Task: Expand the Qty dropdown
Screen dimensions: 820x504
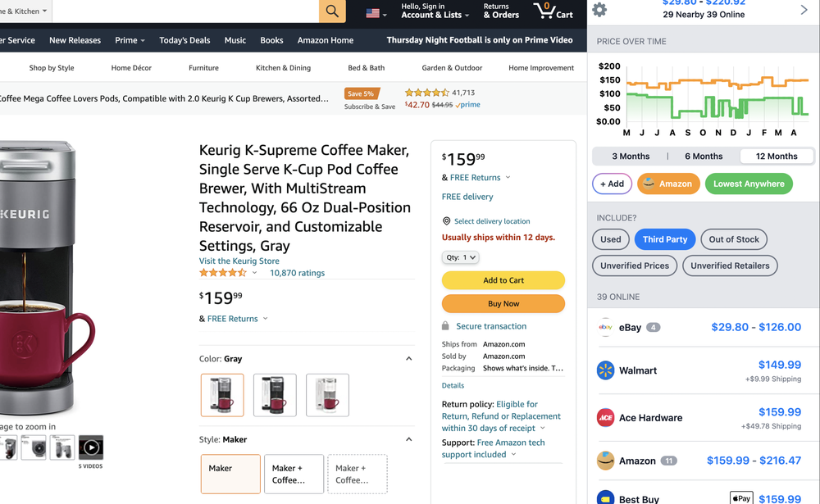Action: click(x=460, y=257)
